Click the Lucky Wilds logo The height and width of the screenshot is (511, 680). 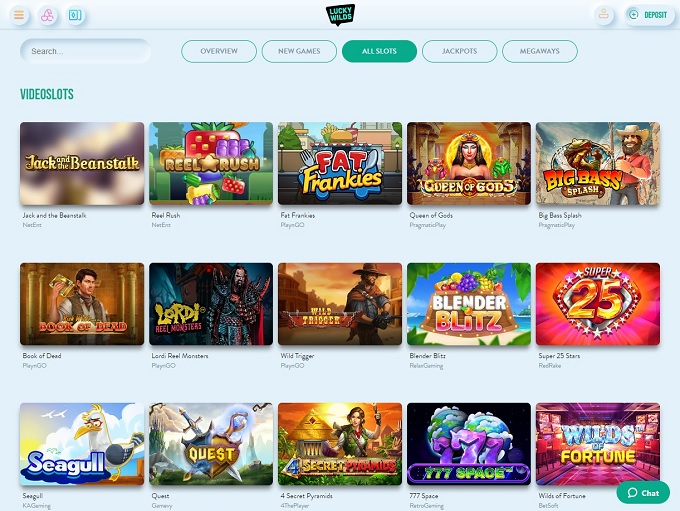click(x=340, y=14)
